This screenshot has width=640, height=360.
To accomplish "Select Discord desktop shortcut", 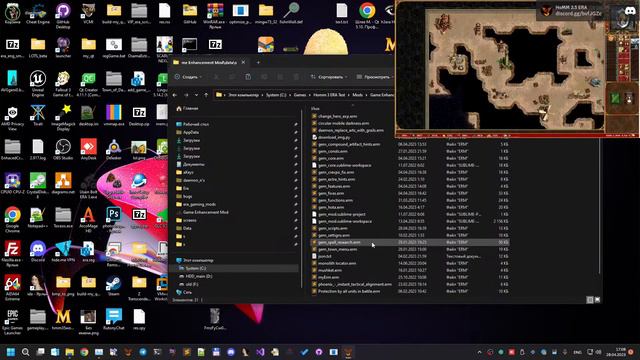I will 38,251.
